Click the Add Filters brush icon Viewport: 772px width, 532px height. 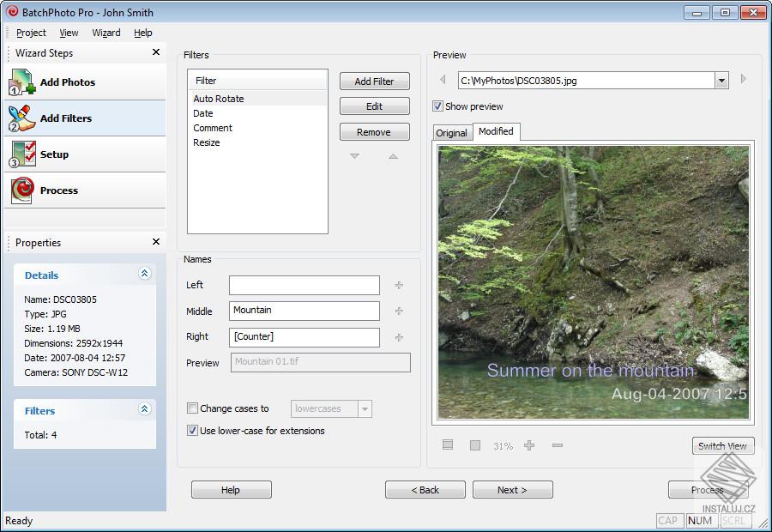click(x=21, y=118)
